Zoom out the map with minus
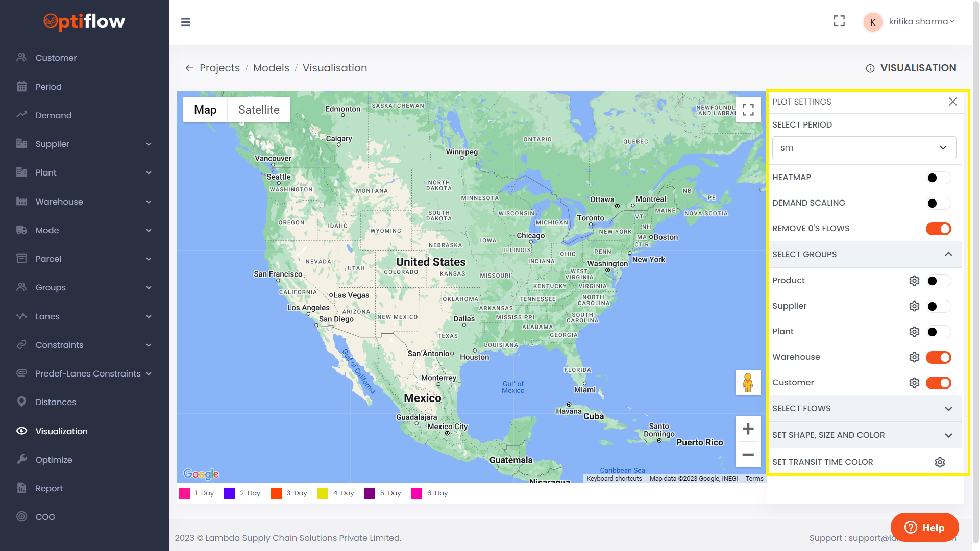The width and height of the screenshot is (980, 551). [748, 455]
